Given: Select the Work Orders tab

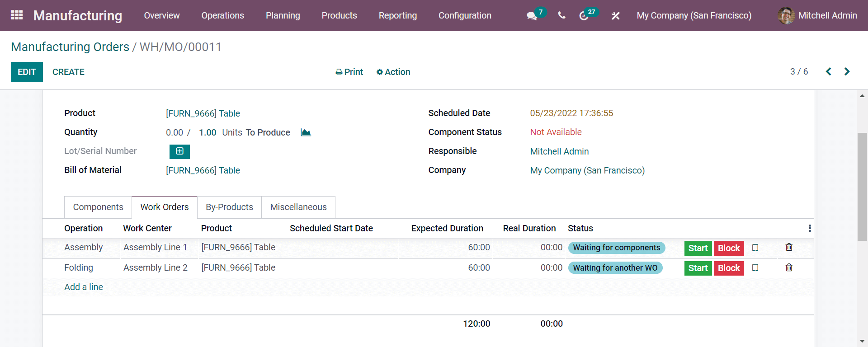Looking at the screenshot, I should 165,207.
